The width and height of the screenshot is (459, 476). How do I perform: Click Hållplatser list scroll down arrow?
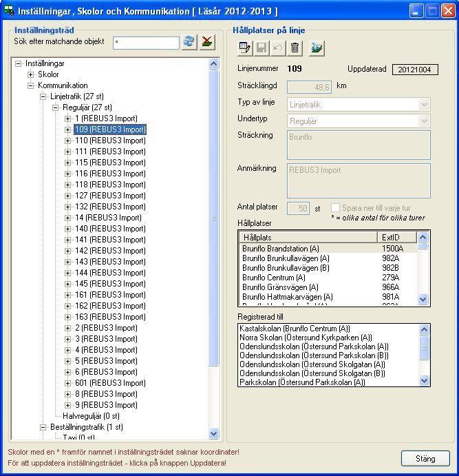click(423, 300)
